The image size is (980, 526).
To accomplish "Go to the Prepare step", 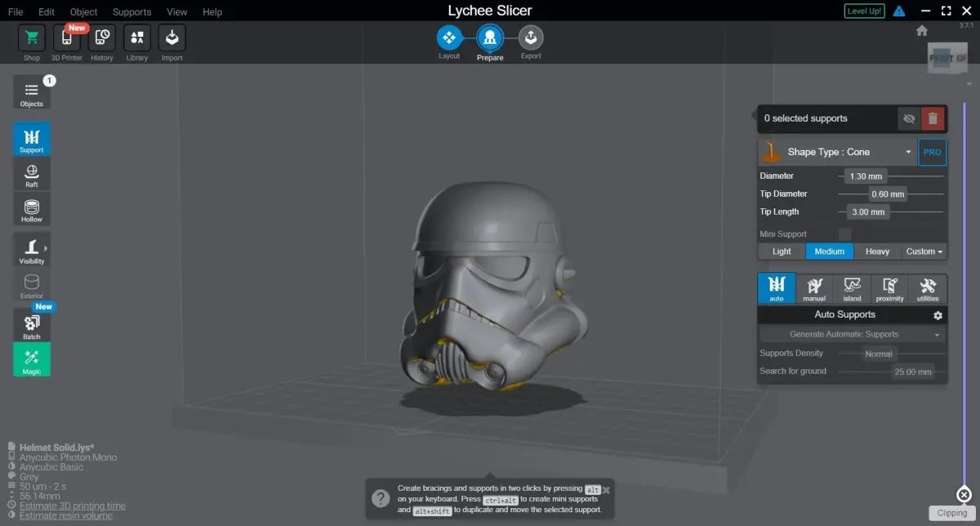I will pyautogui.click(x=490, y=37).
